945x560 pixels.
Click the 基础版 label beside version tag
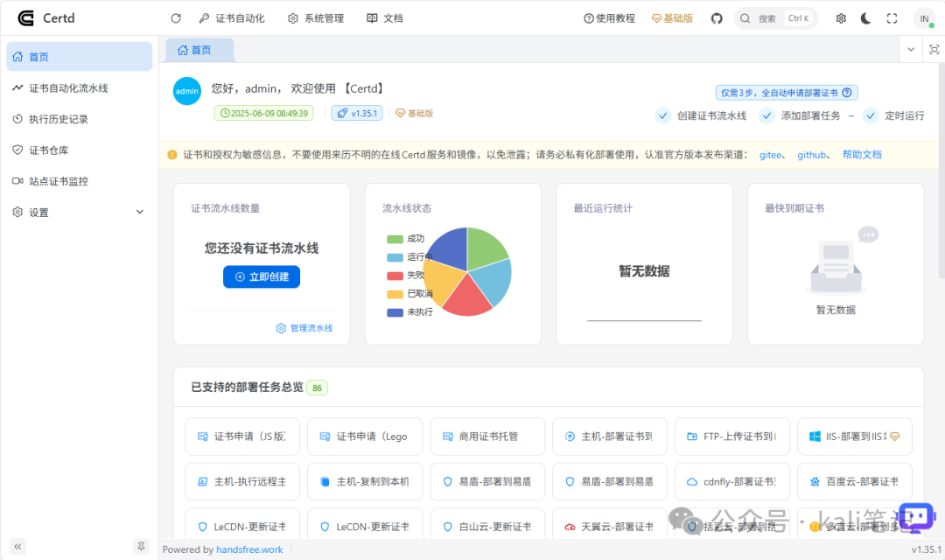(414, 113)
